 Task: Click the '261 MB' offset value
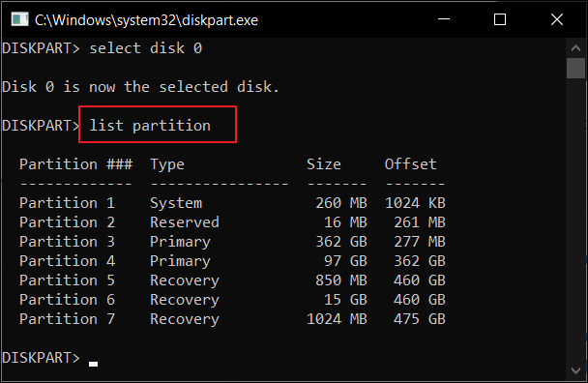pyautogui.click(x=420, y=222)
